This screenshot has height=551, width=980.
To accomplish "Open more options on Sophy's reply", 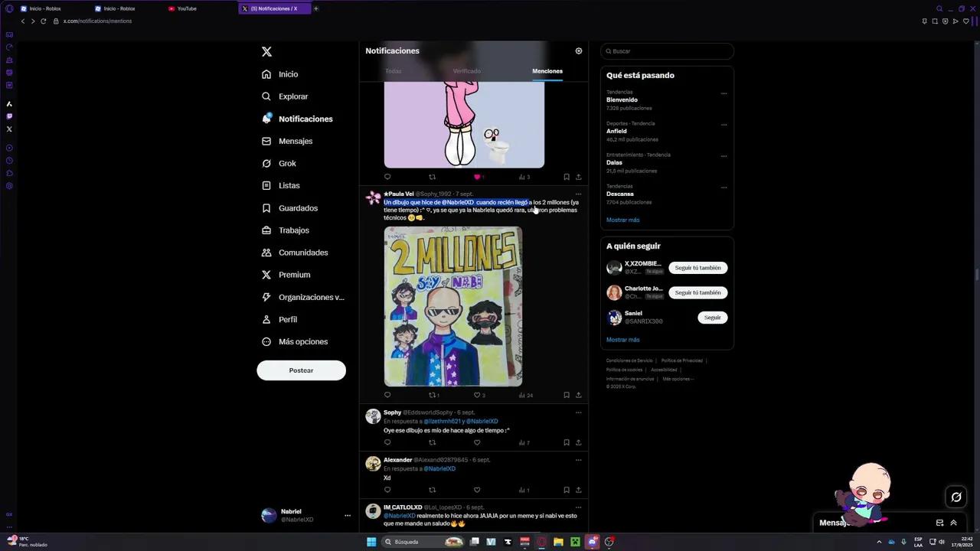I will (578, 412).
